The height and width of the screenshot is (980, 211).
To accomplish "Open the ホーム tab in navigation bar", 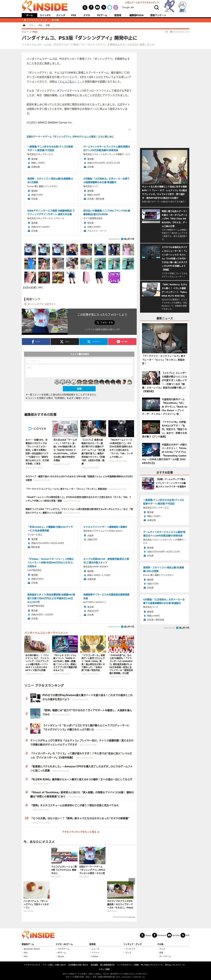I will pyautogui.click(x=29, y=15).
